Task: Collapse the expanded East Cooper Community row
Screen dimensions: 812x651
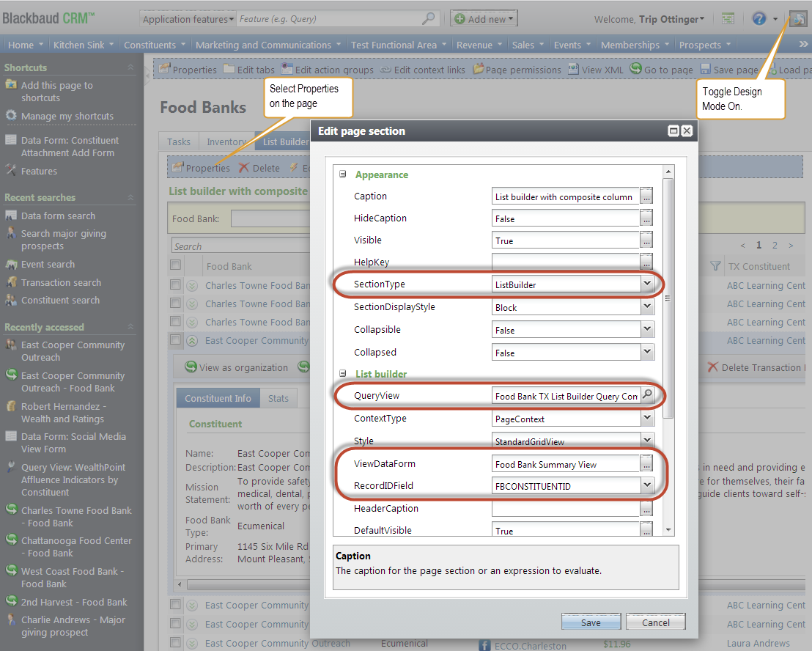Action: [x=192, y=340]
